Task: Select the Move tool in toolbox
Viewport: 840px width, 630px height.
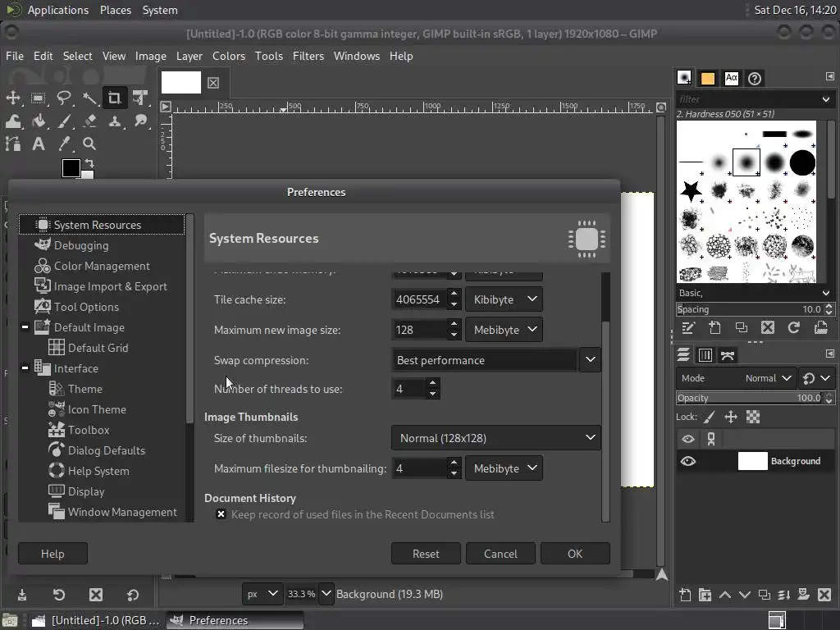Action: 13,98
